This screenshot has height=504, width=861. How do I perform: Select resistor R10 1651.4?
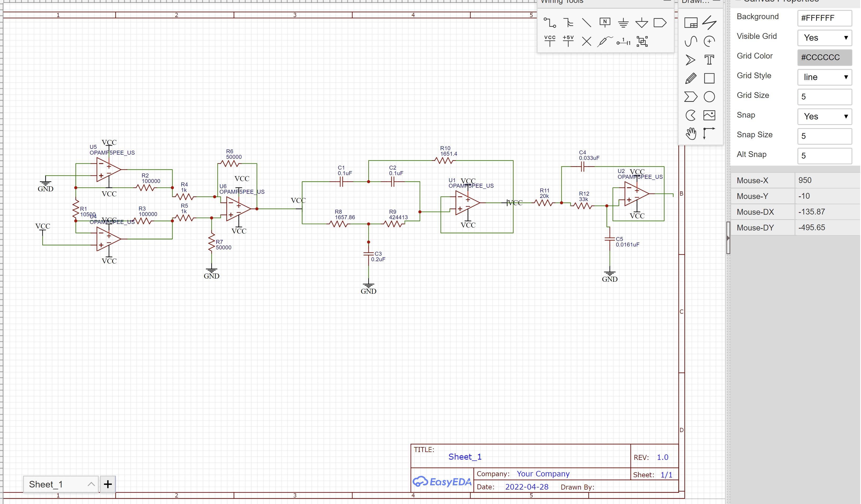coord(444,160)
